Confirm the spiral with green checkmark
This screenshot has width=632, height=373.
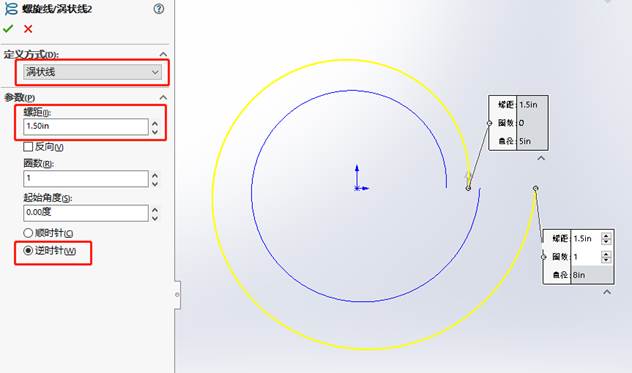coord(8,29)
